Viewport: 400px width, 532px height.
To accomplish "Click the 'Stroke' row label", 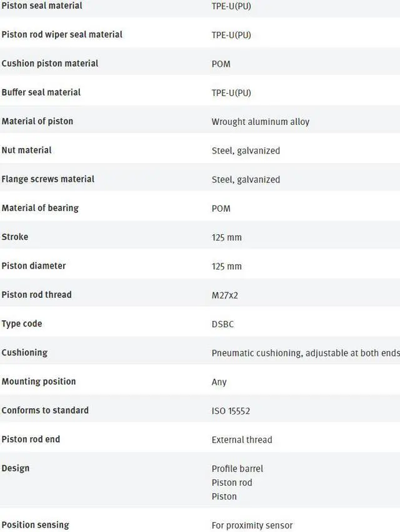I will (x=15, y=237).
